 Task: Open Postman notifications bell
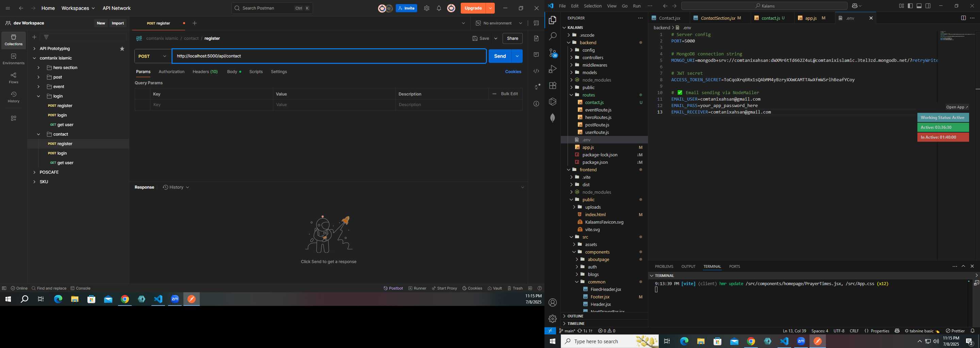pyautogui.click(x=439, y=8)
